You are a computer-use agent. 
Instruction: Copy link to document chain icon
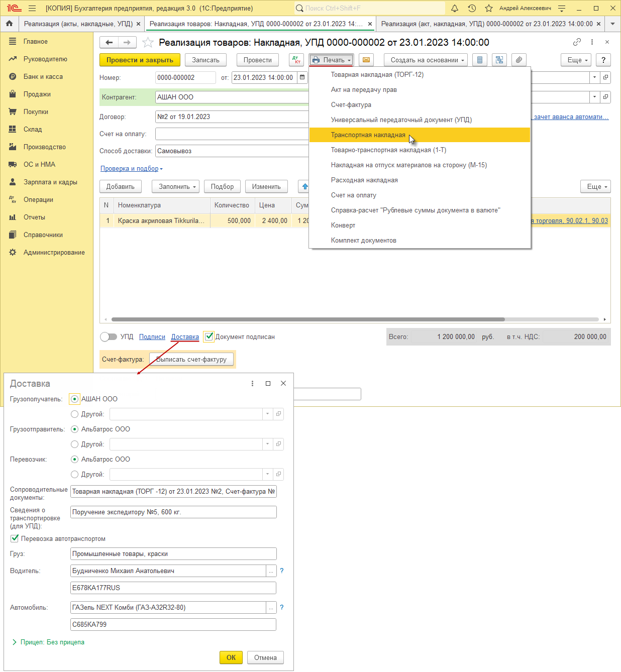[577, 42]
